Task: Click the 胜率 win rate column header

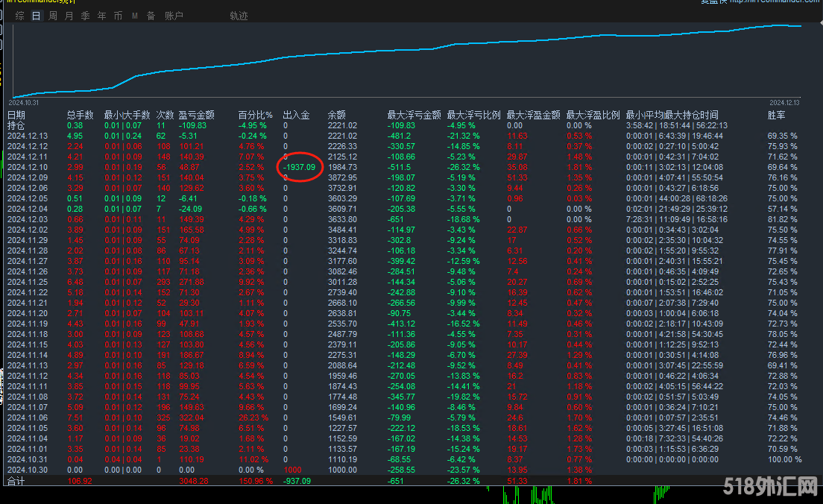Action: (776, 115)
